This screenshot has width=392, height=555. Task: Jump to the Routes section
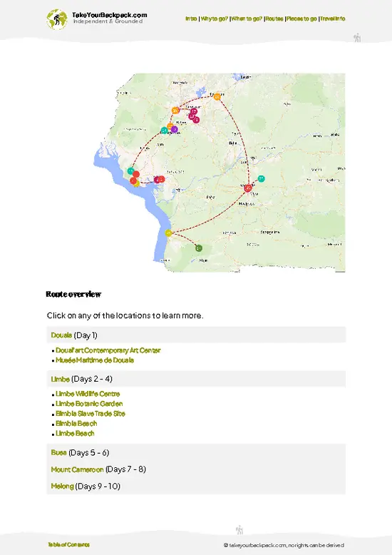[274, 19]
